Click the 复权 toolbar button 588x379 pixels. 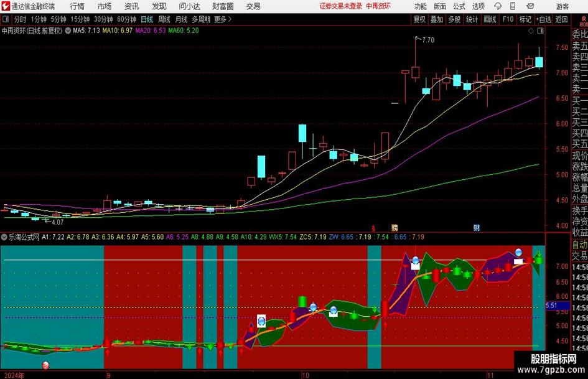tap(419, 19)
